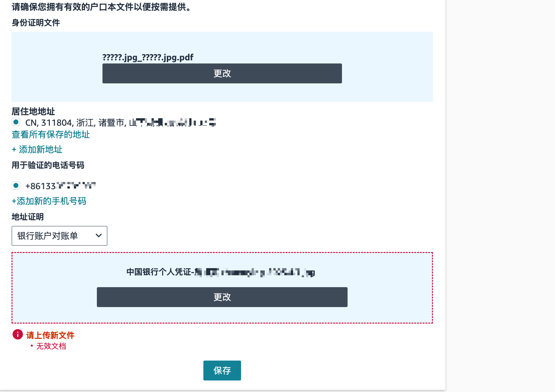Select the residential address radio button
555x392 pixels.
[16, 122]
